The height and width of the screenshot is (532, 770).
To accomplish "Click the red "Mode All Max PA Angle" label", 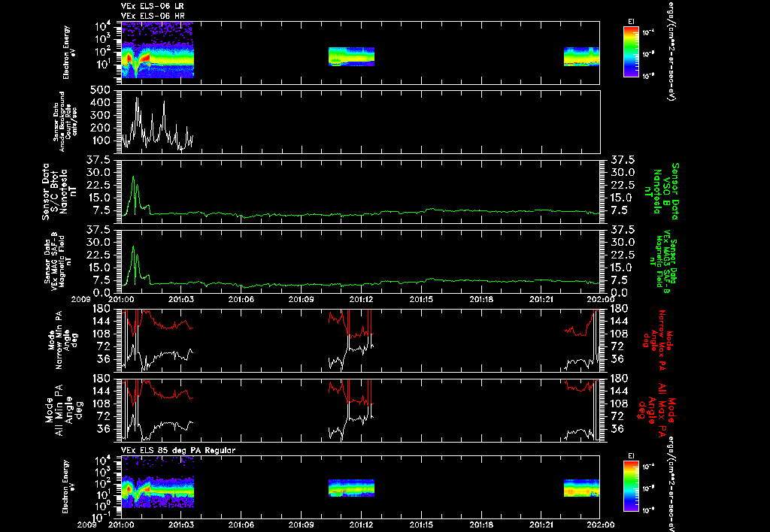I will point(656,409).
